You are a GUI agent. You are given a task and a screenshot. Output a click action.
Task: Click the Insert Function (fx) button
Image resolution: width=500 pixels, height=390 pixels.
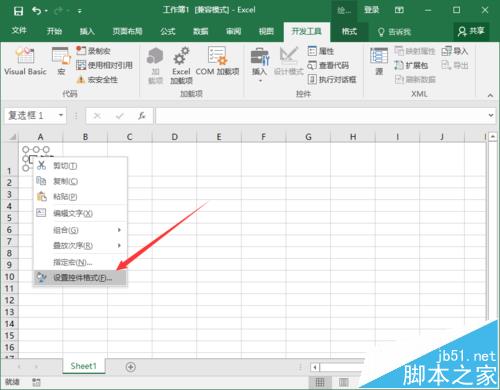[142, 116]
